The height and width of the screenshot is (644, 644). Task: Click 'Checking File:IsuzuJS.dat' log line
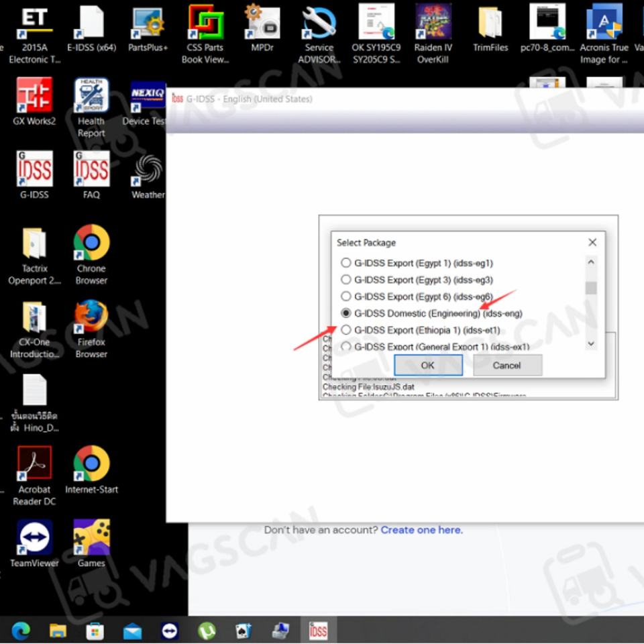tap(368, 387)
